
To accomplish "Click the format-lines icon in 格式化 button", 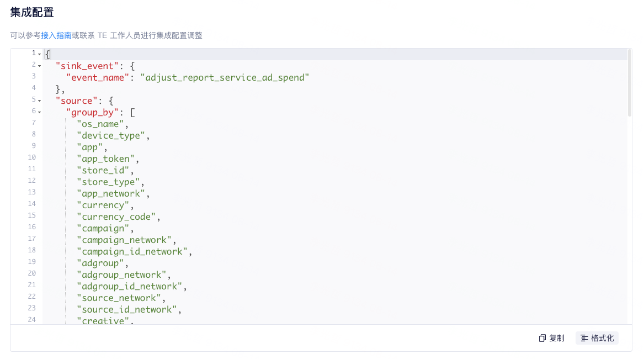I will 584,337.
